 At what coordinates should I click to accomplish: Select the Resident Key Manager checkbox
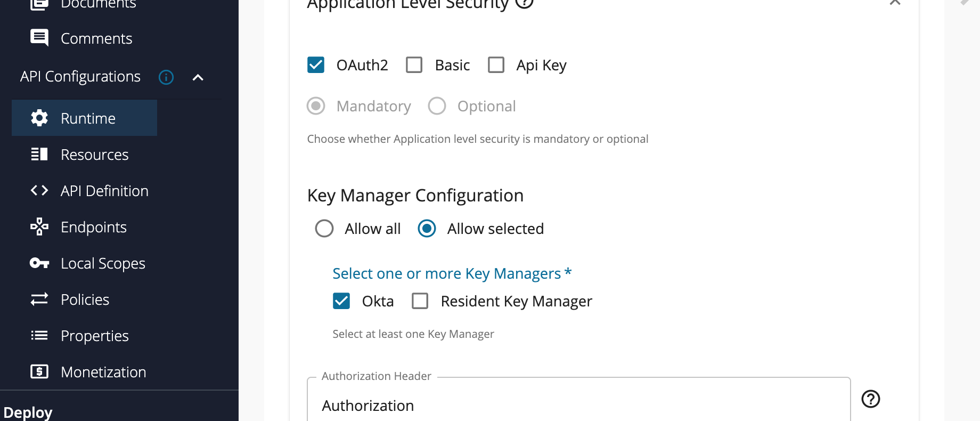pos(420,301)
